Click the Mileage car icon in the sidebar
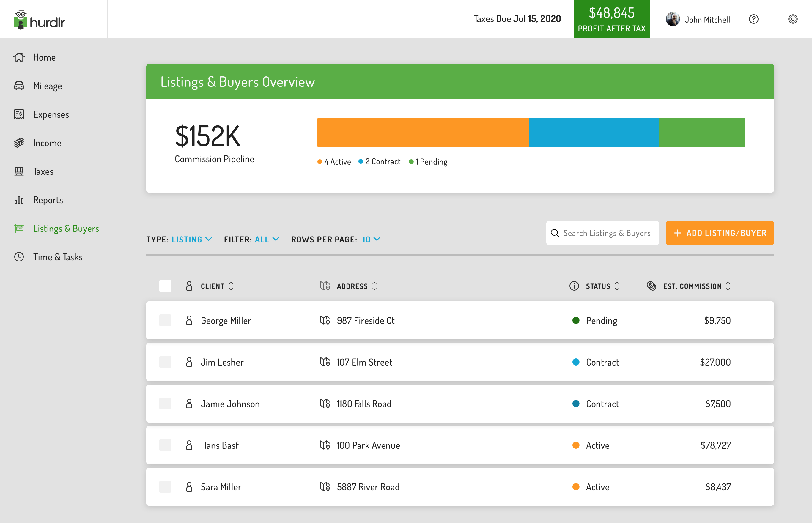 [19, 86]
